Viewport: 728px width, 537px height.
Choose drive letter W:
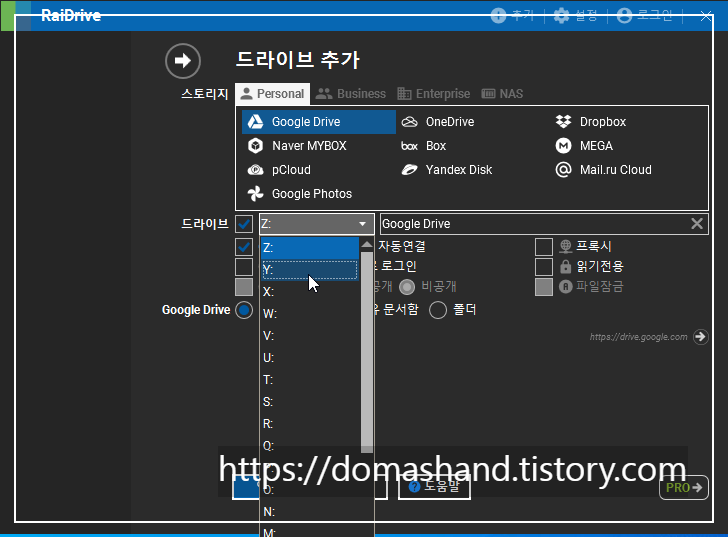(x=310, y=314)
